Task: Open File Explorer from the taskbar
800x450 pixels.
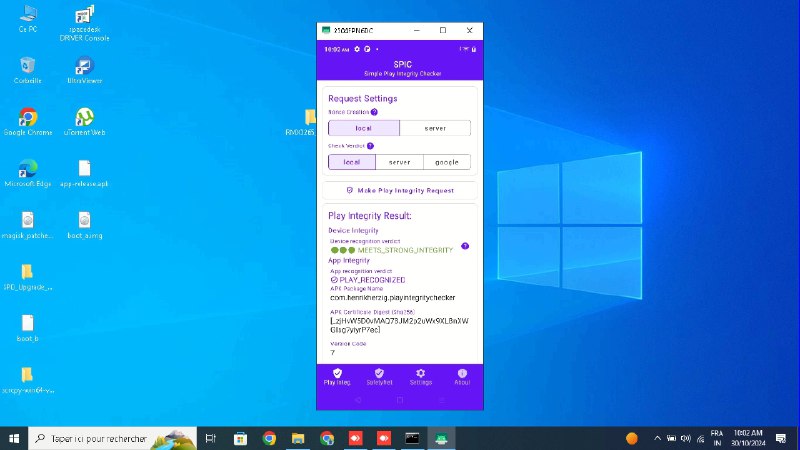Action: coord(298,438)
